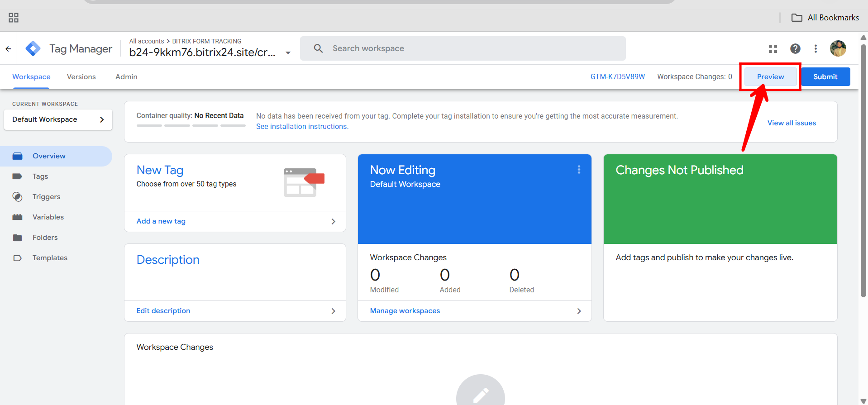Click the Add a new tag link
Image resolution: width=868 pixels, height=405 pixels.
pos(161,221)
